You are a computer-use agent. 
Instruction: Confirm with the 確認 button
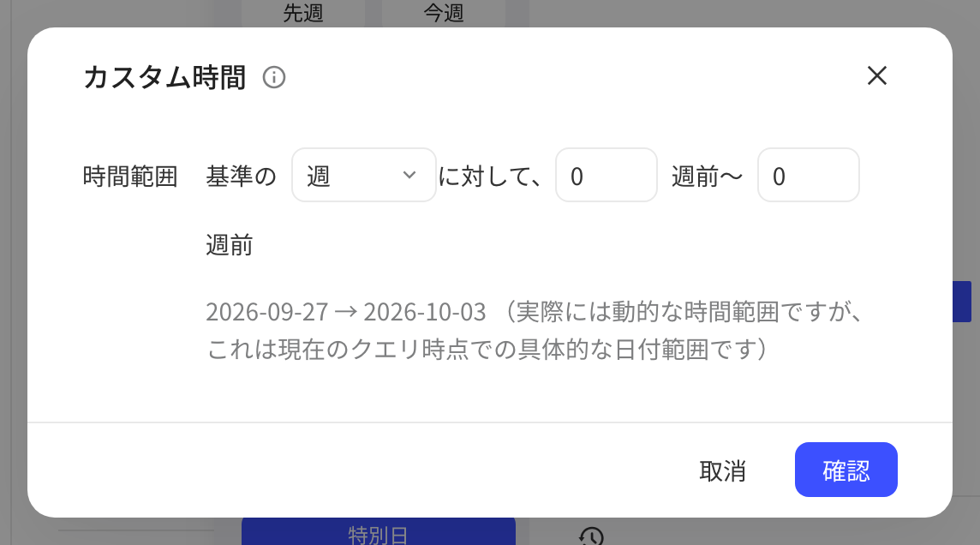click(846, 470)
